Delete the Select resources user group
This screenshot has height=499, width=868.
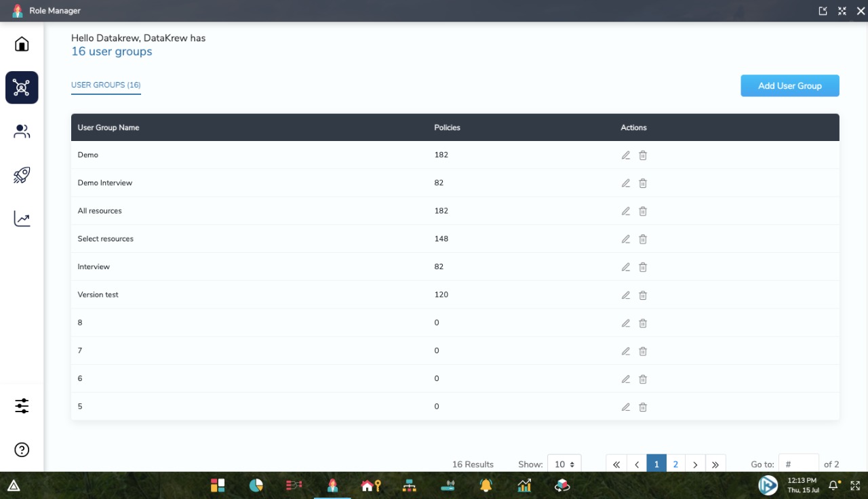click(643, 239)
